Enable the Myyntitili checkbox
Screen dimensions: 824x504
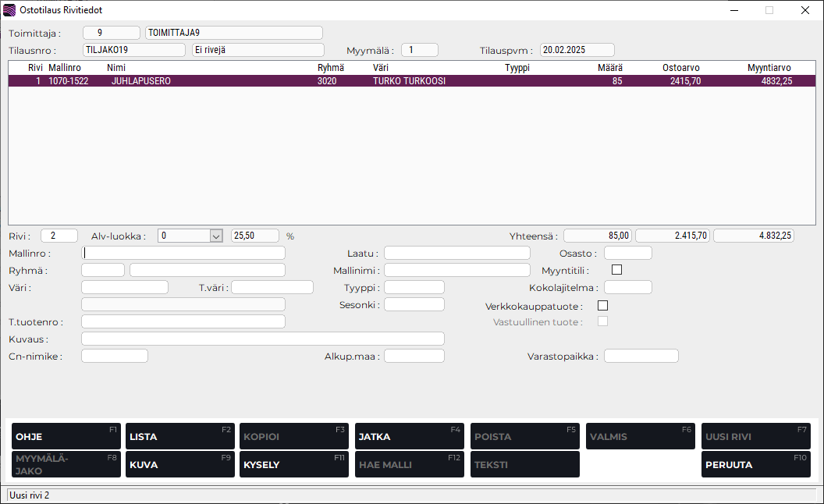(x=617, y=270)
